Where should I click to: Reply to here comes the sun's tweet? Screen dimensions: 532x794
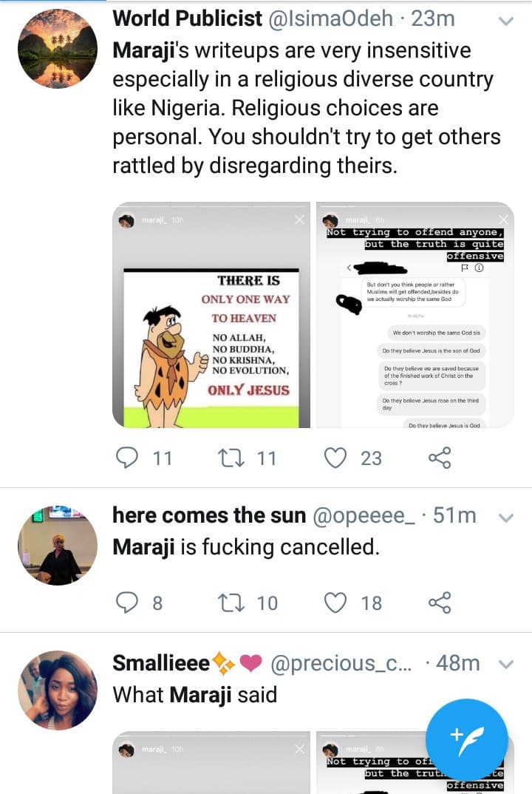click(129, 603)
